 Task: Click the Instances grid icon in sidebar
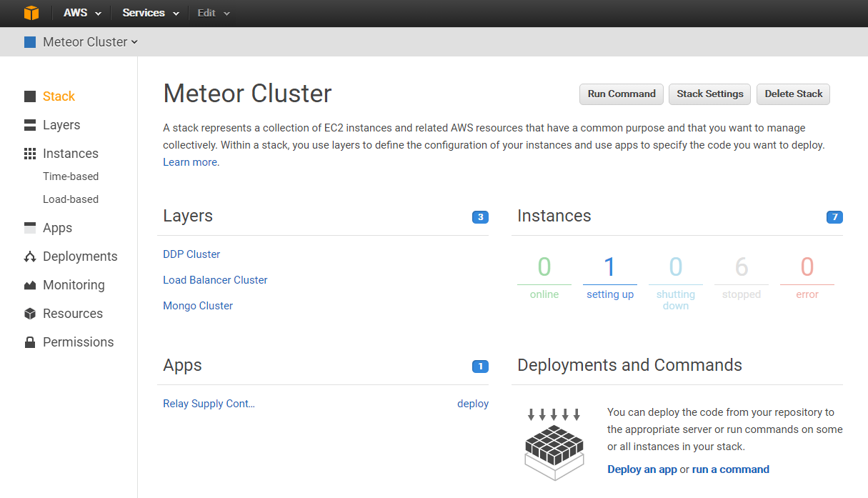point(30,154)
